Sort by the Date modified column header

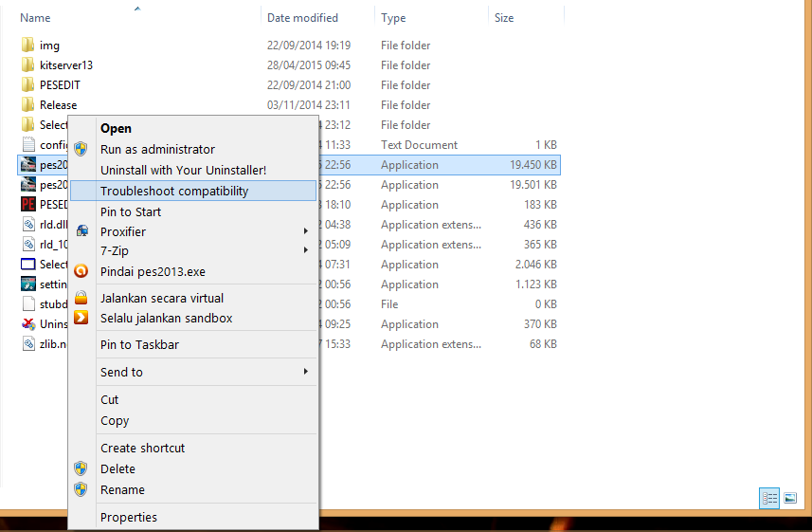tap(302, 18)
